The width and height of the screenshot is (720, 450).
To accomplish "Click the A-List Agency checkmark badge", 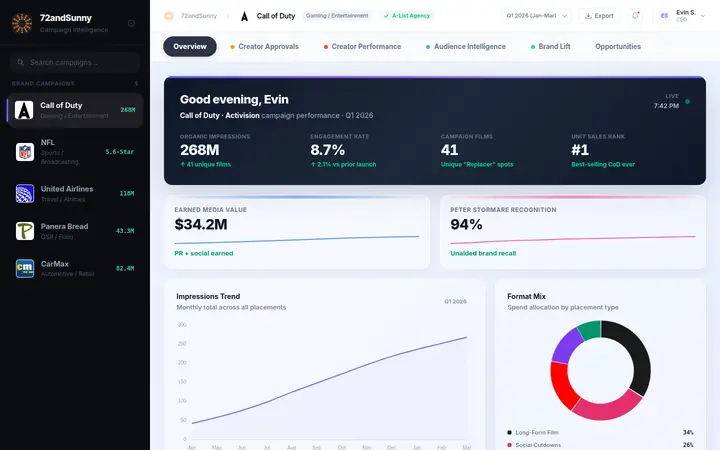I will pyautogui.click(x=407, y=16).
